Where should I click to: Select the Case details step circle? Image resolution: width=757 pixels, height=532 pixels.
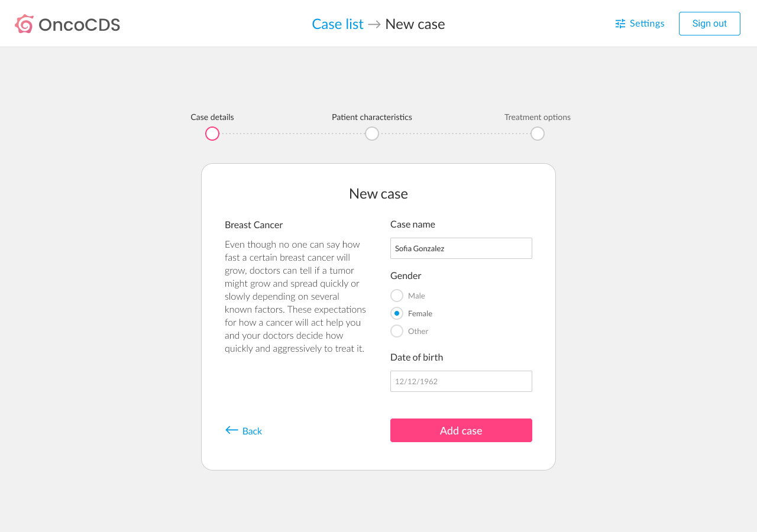tap(212, 134)
